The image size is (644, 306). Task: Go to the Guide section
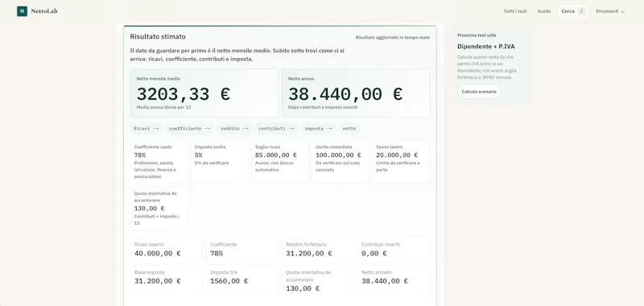point(544,11)
